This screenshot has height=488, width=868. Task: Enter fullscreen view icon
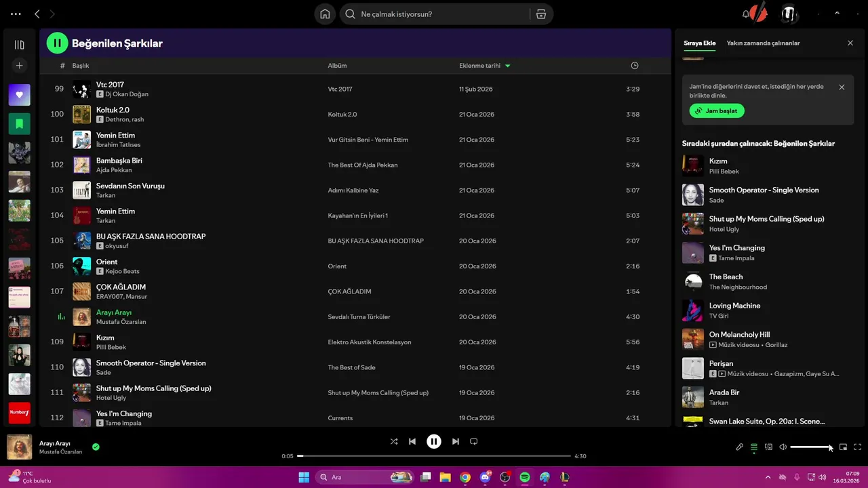click(x=858, y=447)
